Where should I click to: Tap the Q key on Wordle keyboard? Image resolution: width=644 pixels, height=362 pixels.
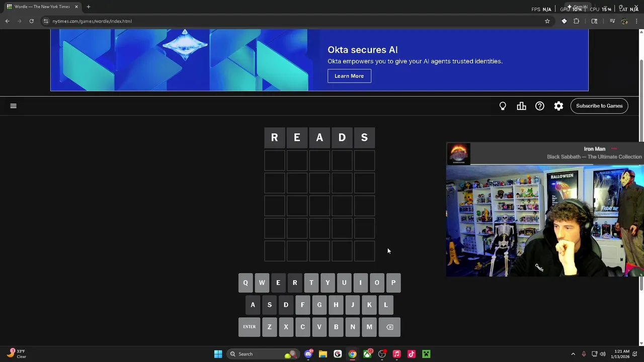(x=246, y=283)
